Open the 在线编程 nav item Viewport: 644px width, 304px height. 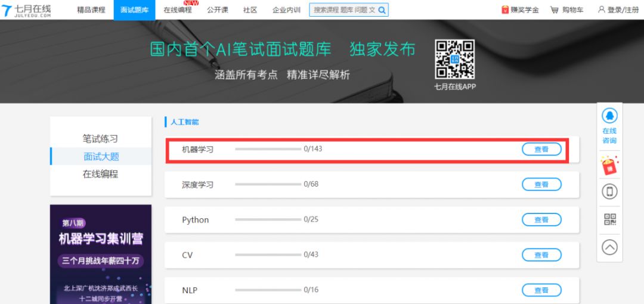pos(178,10)
